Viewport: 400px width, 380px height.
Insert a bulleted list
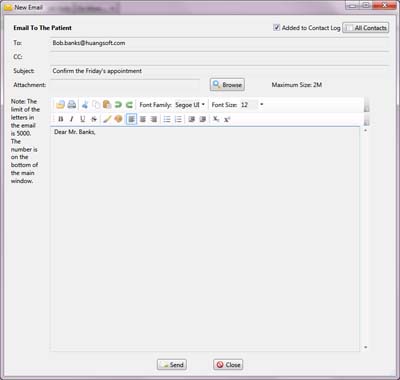[x=167, y=119]
